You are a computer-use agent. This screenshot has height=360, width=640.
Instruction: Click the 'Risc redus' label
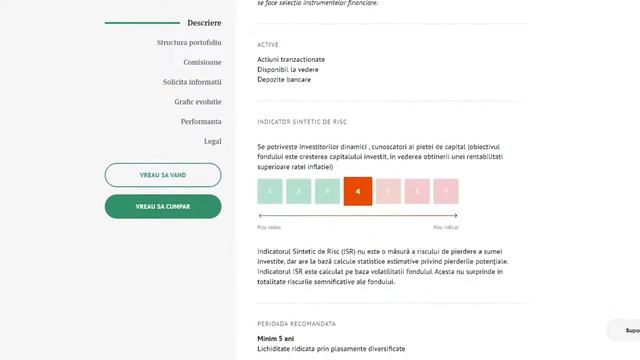269,227
